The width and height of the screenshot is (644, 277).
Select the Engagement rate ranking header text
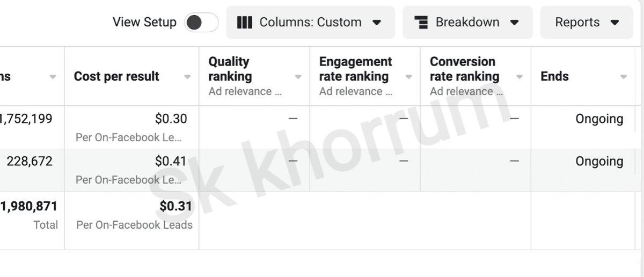[355, 69]
